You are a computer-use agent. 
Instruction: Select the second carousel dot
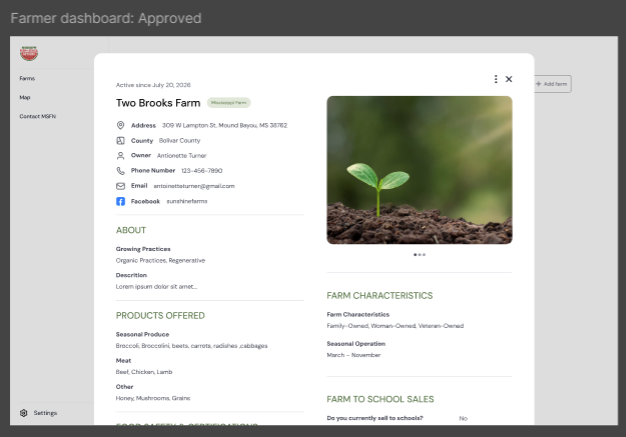pyautogui.click(x=420, y=255)
